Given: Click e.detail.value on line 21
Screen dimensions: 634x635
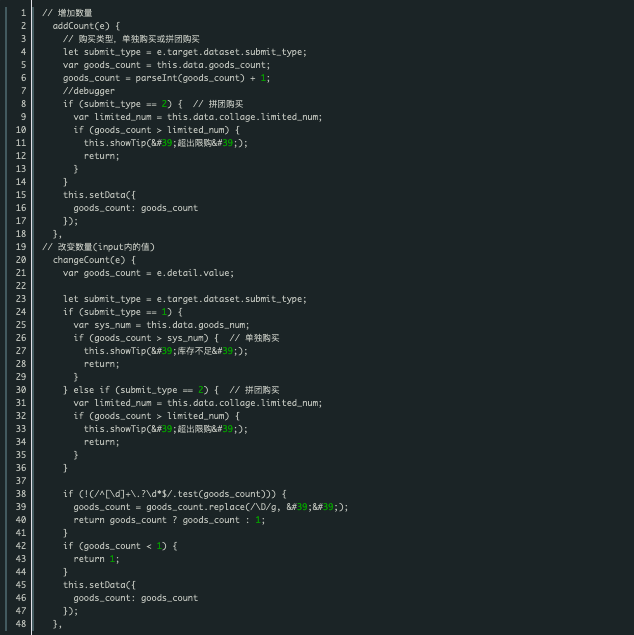Looking at the screenshot, I should pyautogui.click(x=194, y=273).
